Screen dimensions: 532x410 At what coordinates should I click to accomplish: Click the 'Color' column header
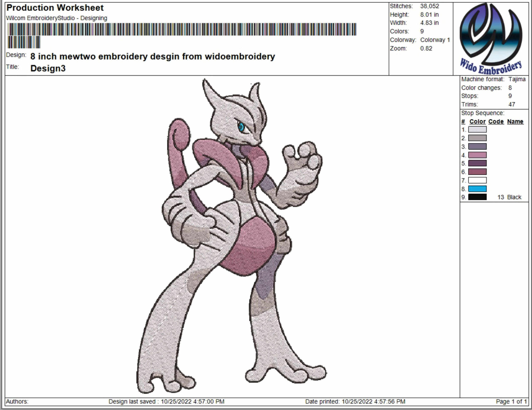tap(477, 122)
